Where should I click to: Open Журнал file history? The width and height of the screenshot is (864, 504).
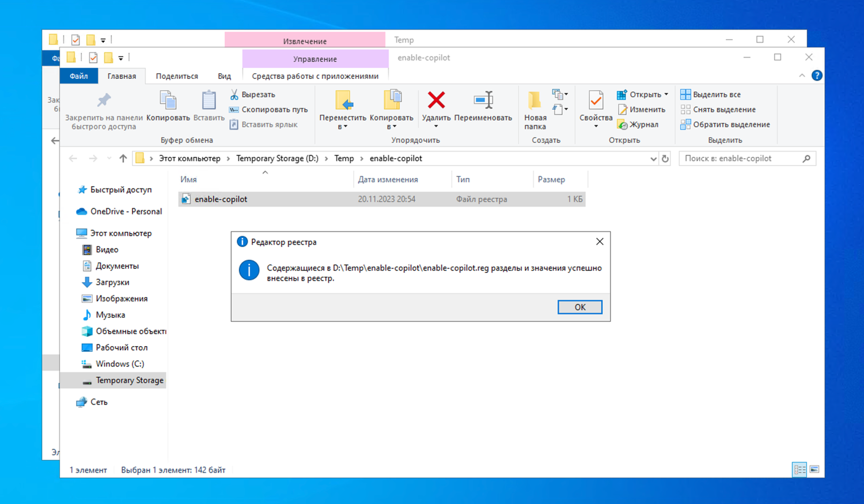638,124
